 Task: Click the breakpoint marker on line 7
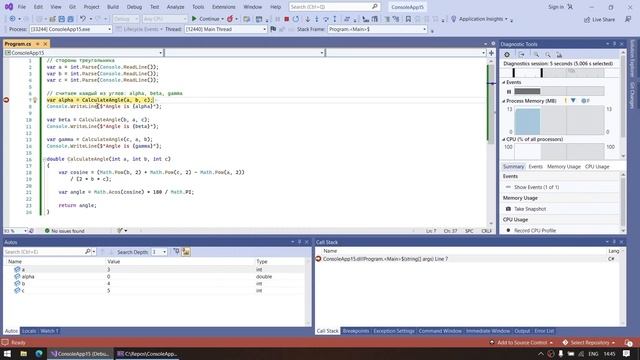click(x=6, y=100)
